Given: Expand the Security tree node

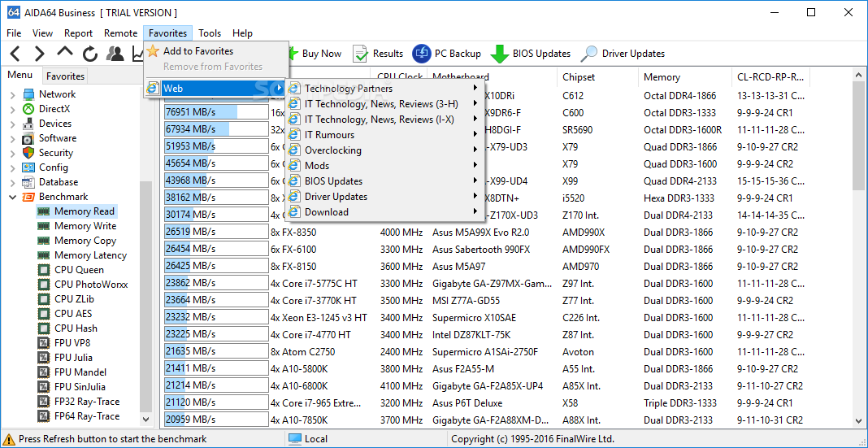Looking at the screenshot, I should [x=13, y=154].
